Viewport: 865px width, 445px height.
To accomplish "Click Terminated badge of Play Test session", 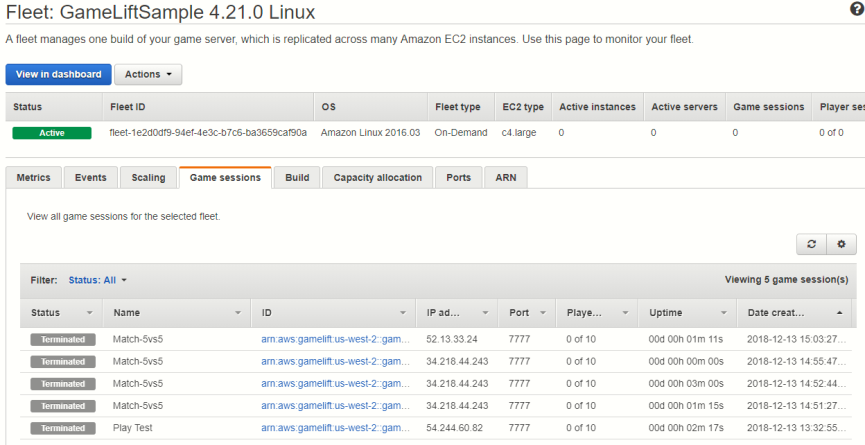I will [x=63, y=427].
